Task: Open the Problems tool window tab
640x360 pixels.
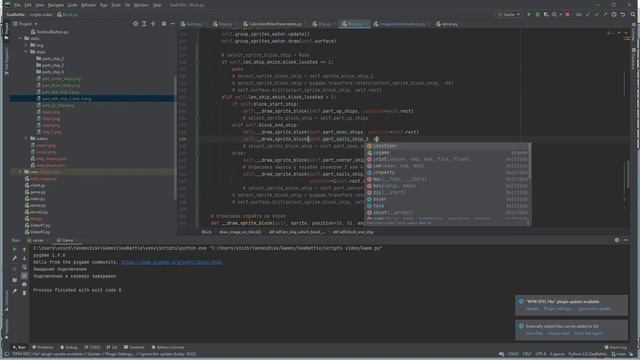Action: click(x=43, y=347)
